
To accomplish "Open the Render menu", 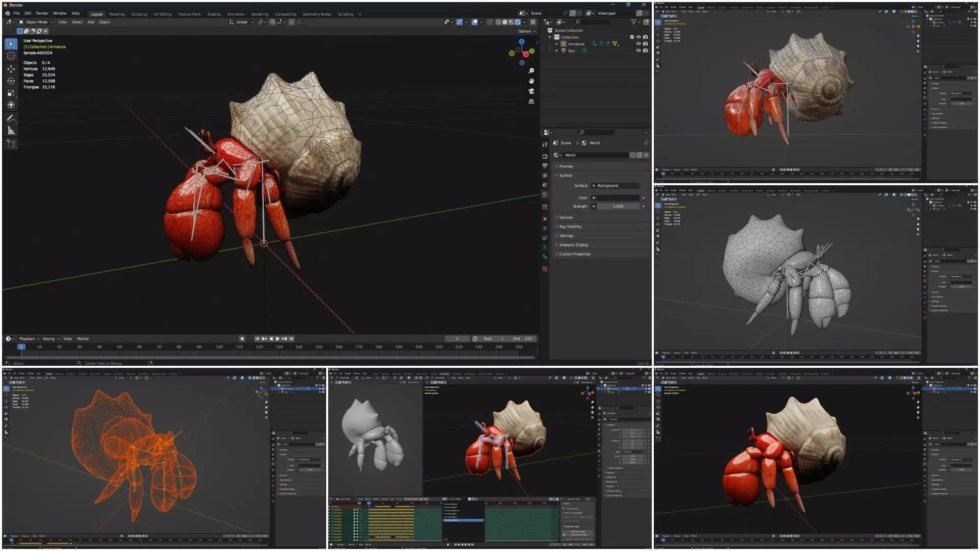I will 42,13.
